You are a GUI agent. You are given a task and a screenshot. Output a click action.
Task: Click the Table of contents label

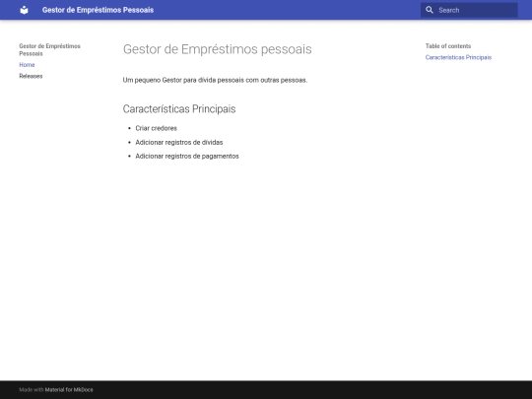[448, 46]
